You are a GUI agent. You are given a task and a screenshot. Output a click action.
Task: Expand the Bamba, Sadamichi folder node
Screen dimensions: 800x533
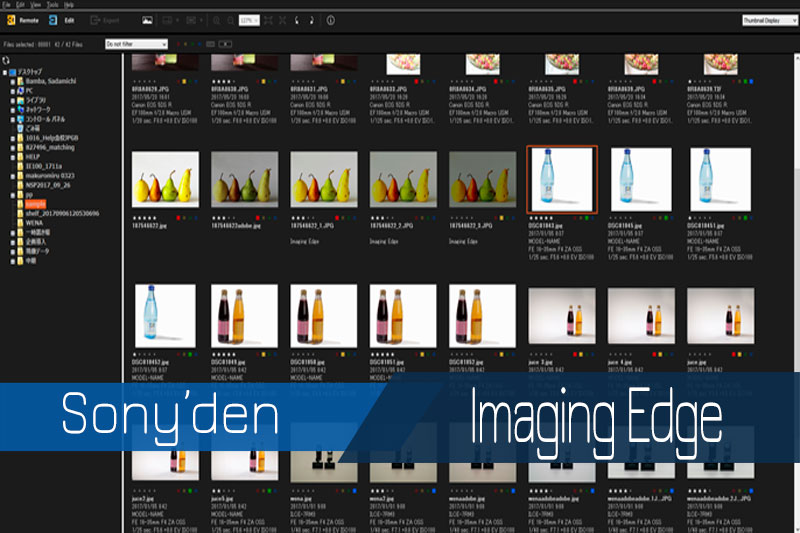tap(13, 82)
